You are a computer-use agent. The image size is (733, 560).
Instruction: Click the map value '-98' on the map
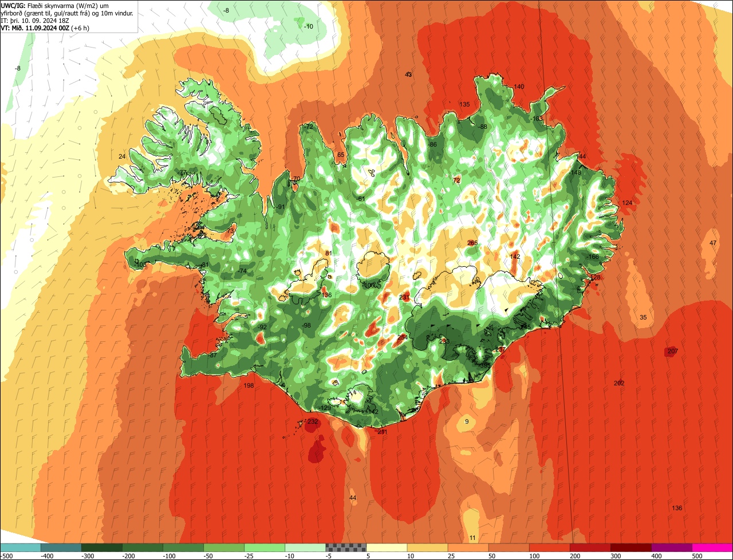[x=306, y=325]
